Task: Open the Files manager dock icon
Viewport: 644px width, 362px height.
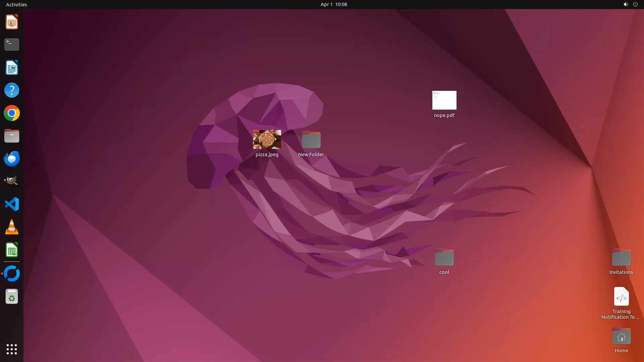Action: pyautogui.click(x=12, y=136)
